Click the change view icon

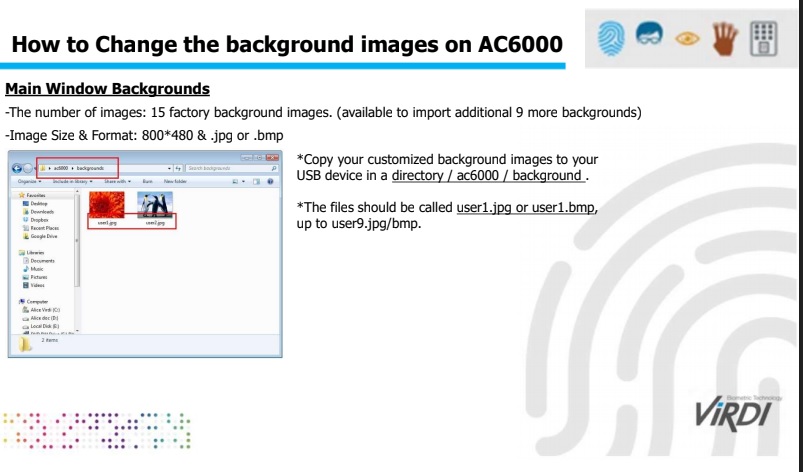point(235,181)
